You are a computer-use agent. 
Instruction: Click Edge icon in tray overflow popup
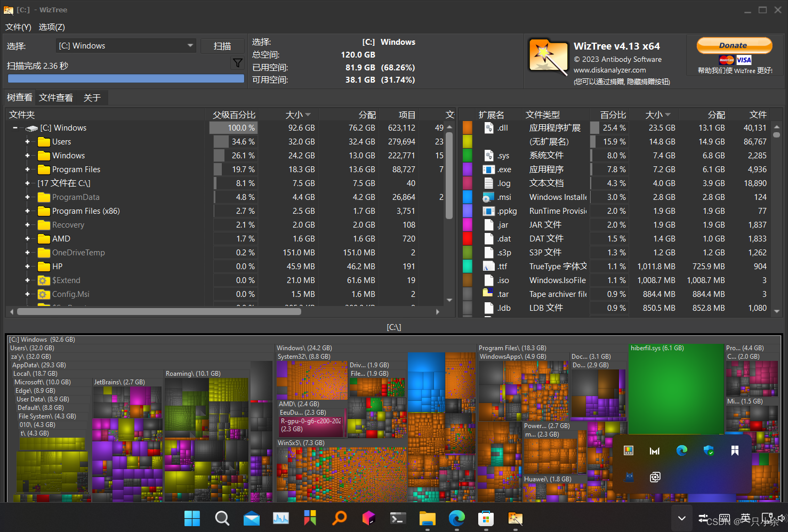tap(682, 451)
